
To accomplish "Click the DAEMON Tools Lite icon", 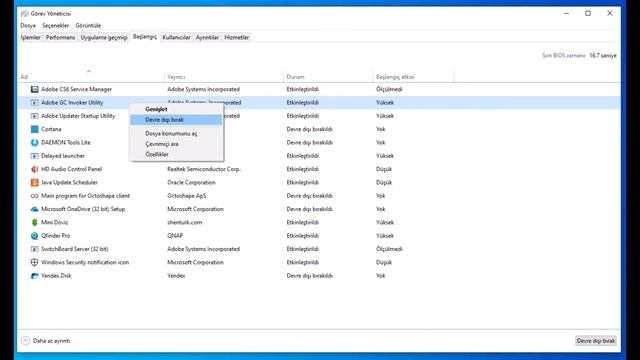I will 34,142.
